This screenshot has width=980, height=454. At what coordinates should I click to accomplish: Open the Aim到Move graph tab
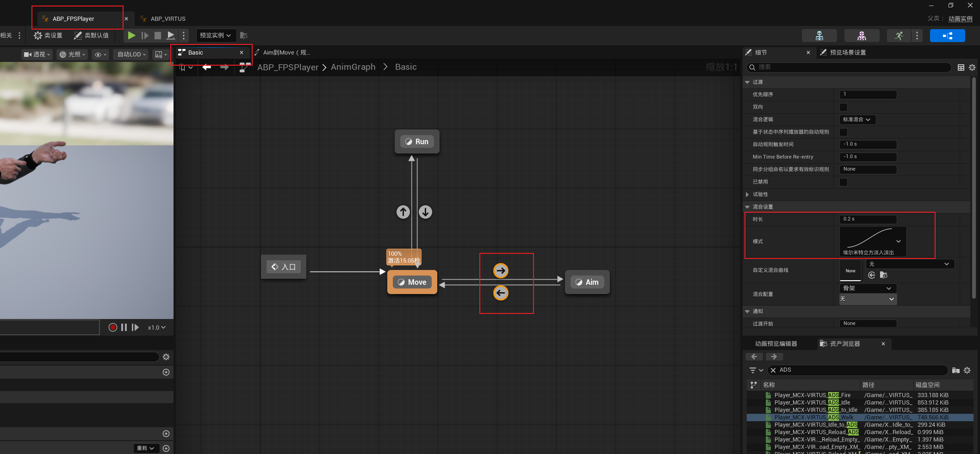pos(286,53)
